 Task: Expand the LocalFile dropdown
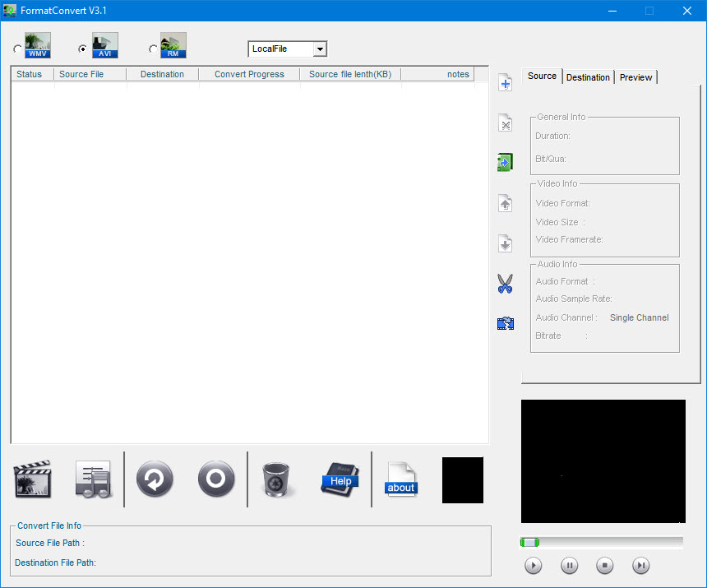[x=320, y=49]
